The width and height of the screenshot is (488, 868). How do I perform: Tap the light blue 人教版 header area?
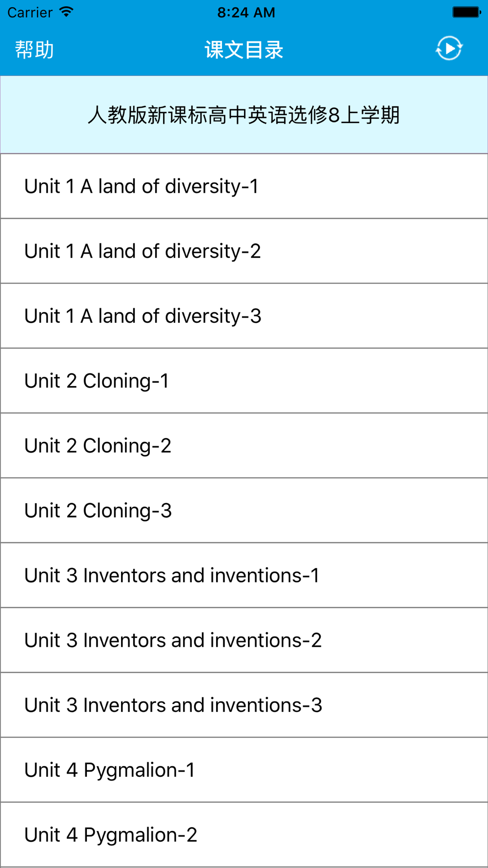244,115
